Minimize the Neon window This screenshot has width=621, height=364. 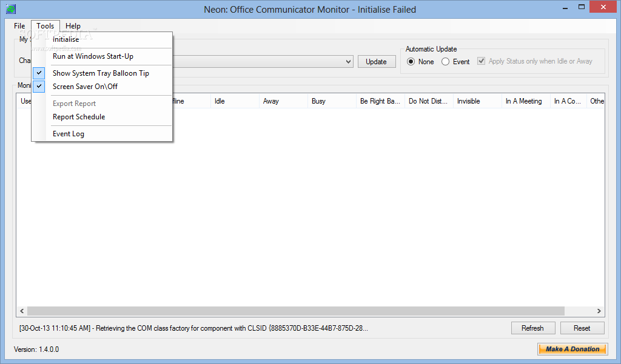[565, 7]
